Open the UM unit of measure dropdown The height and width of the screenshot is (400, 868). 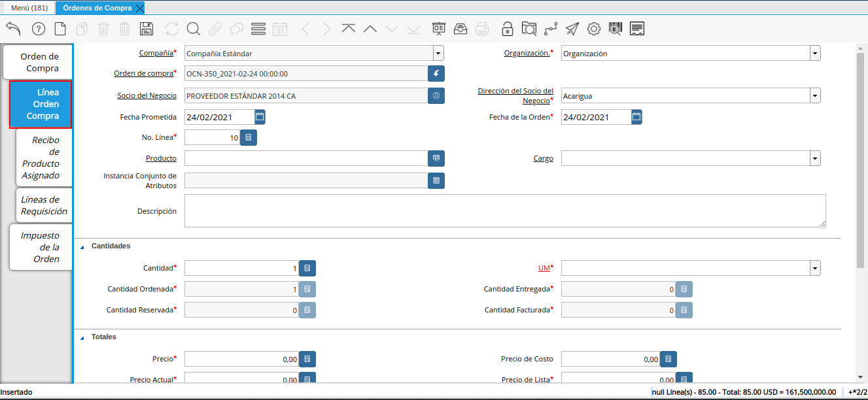(815, 268)
